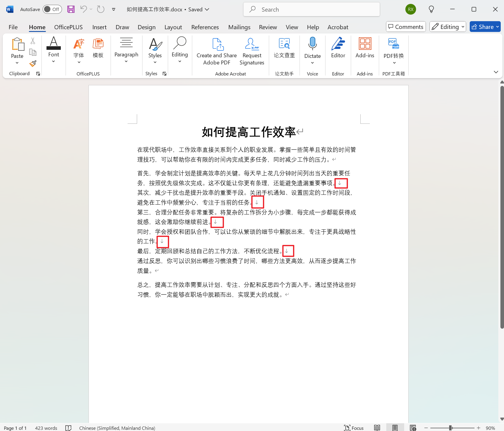Select the Format Painter tool
Screen dimensions: 504x431
(x=33, y=64)
